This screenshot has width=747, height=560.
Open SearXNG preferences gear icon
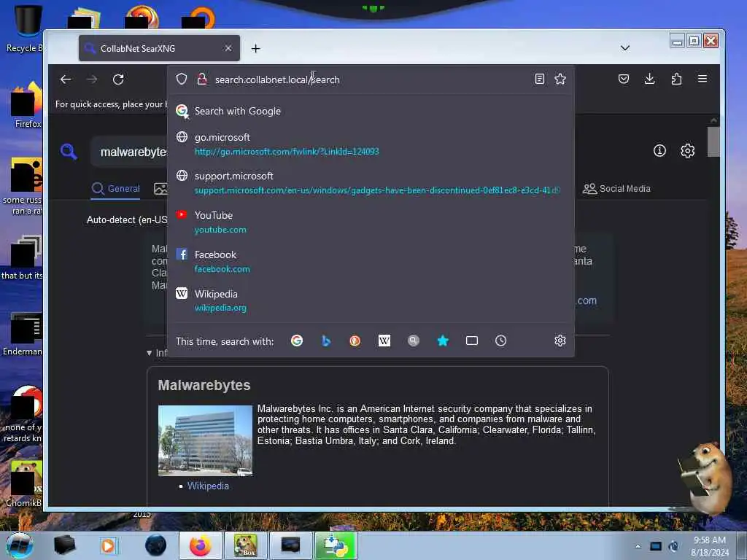coord(687,151)
